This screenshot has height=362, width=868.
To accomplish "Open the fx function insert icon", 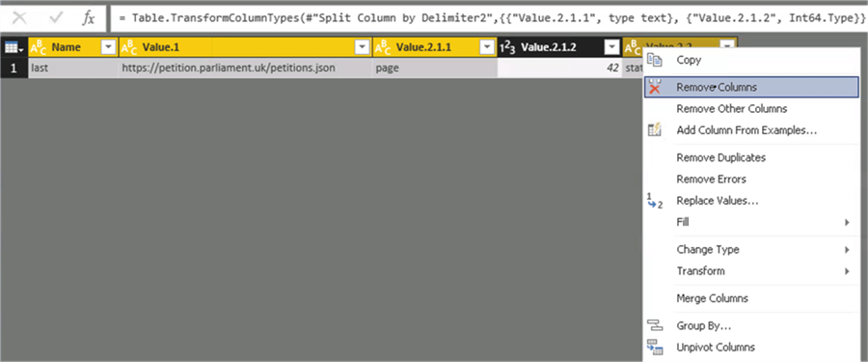I will 89,18.
